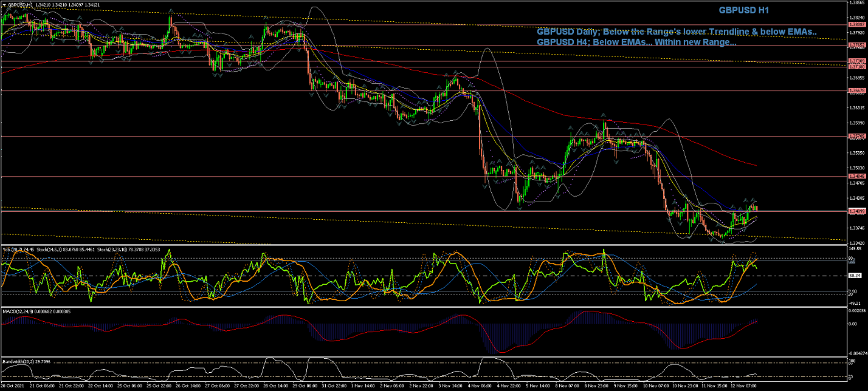Click the 50.24 value tag in oscillator panel

[x=854, y=275]
